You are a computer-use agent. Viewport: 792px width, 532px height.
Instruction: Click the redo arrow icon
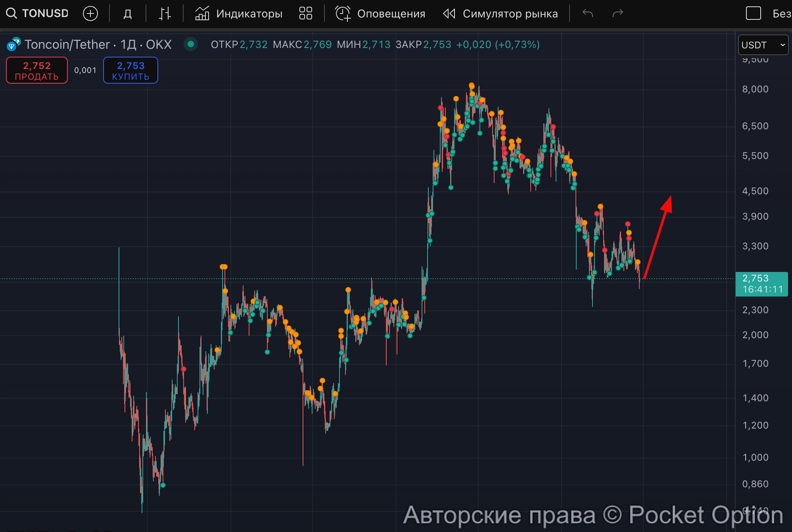[x=618, y=13]
